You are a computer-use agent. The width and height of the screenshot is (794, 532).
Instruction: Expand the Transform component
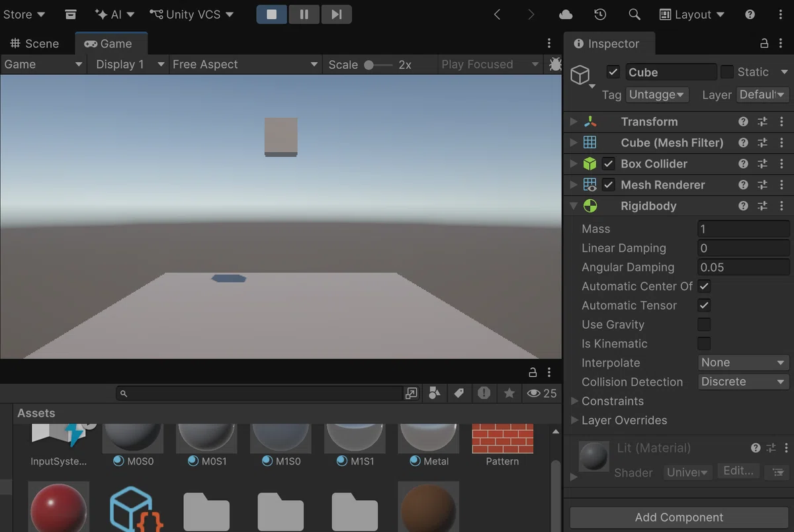pyautogui.click(x=574, y=122)
